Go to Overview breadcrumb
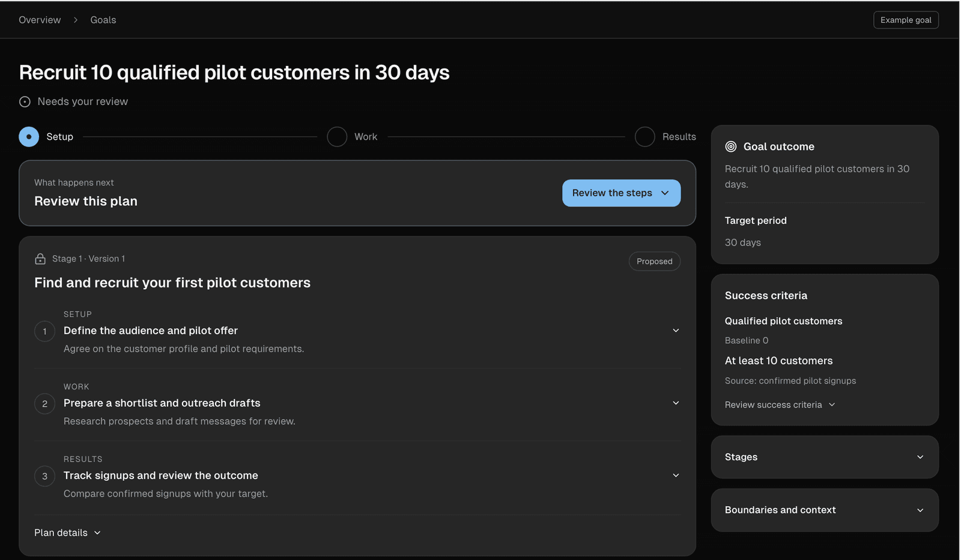Viewport: 961px width, 560px height. (40, 20)
